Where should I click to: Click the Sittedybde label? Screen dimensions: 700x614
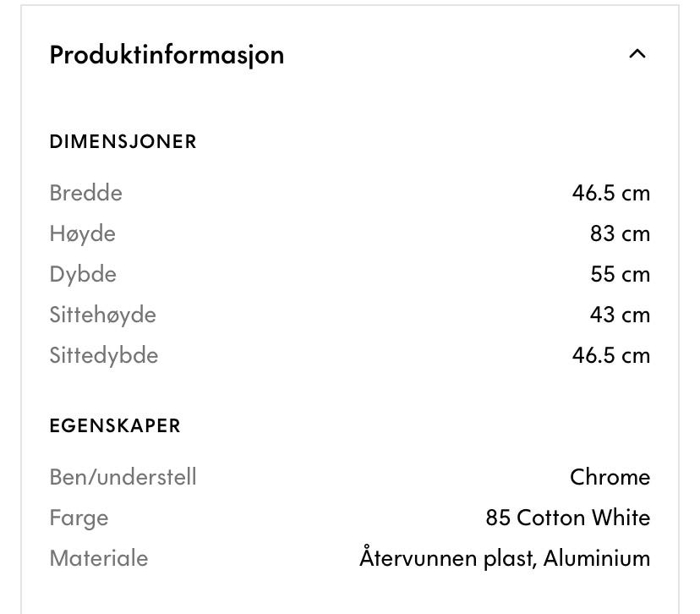click(x=104, y=355)
